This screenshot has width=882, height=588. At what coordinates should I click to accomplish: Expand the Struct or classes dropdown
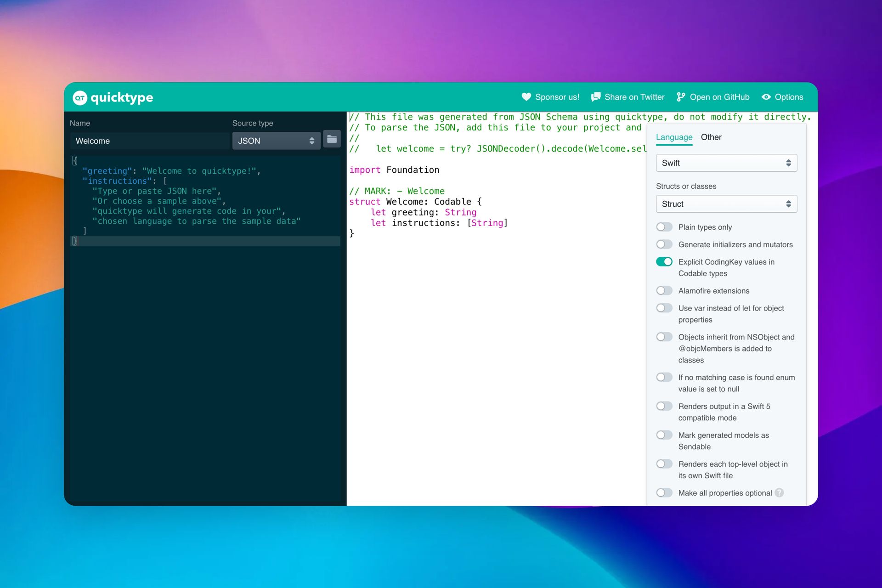(x=726, y=204)
